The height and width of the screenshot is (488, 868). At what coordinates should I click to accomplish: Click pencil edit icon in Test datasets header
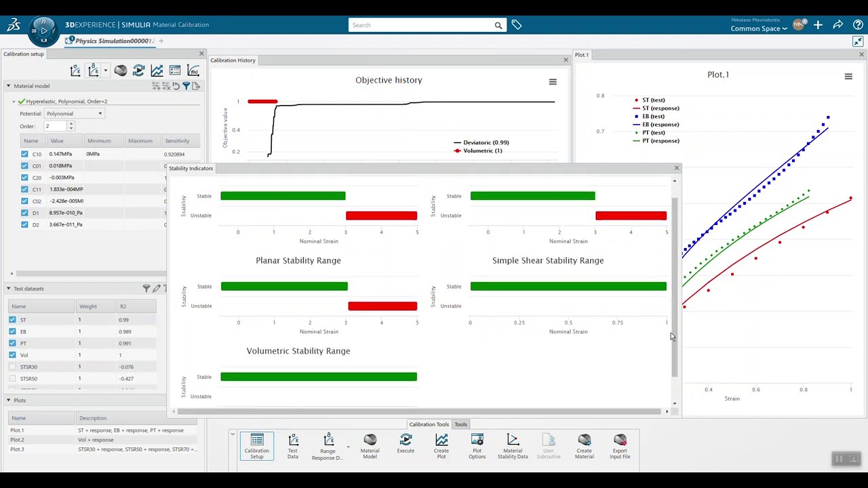157,289
